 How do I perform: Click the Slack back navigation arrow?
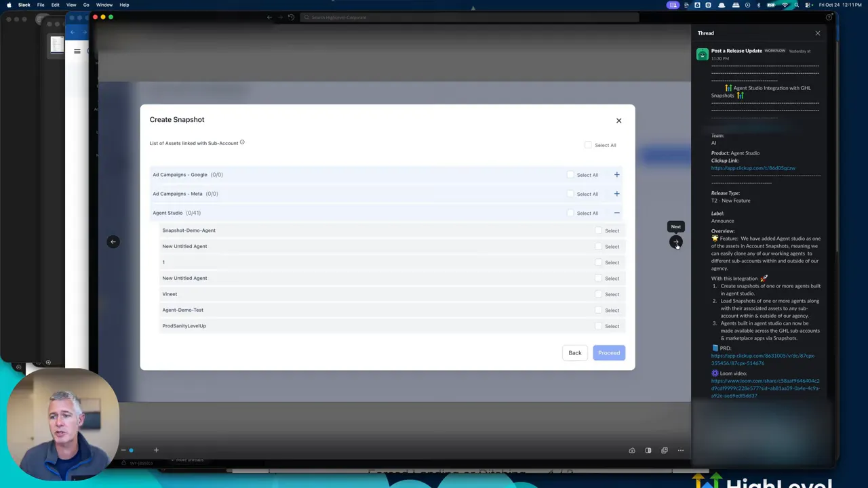coord(269,17)
